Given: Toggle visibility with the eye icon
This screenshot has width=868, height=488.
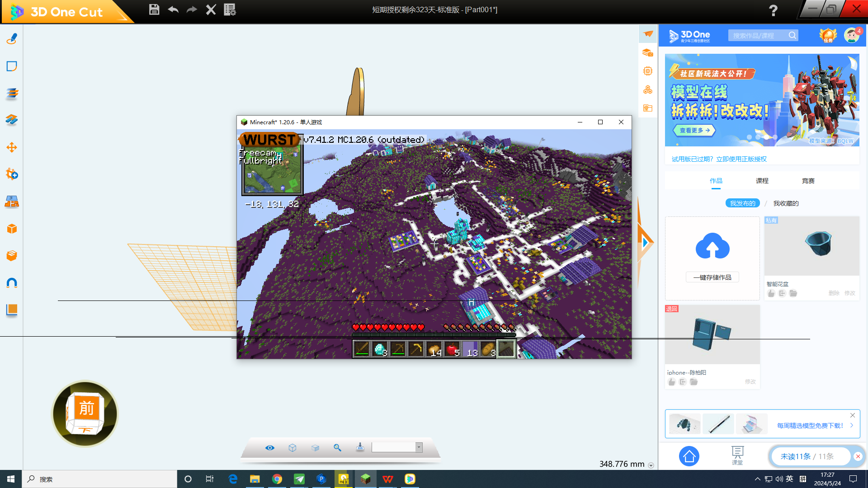Looking at the screenshot, I should pos(270,447).
